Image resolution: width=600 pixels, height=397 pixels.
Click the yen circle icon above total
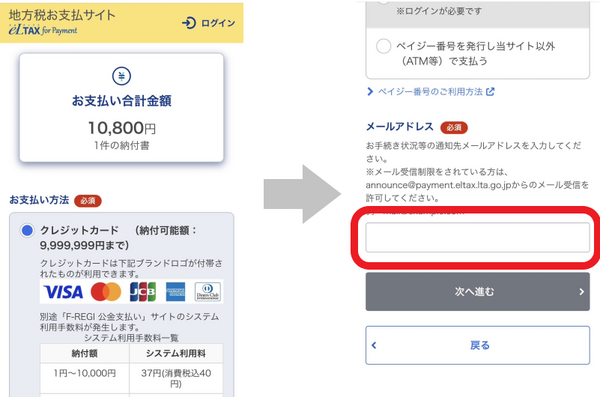coord(122,76)
